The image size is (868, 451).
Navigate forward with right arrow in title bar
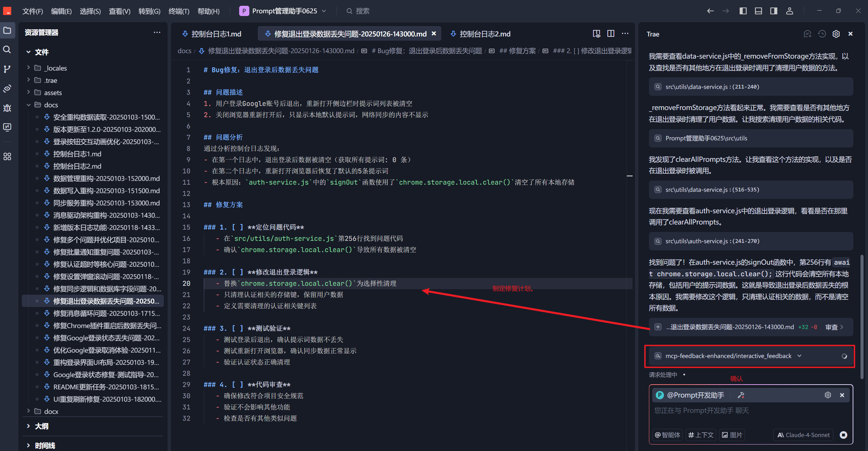[726, 11]
